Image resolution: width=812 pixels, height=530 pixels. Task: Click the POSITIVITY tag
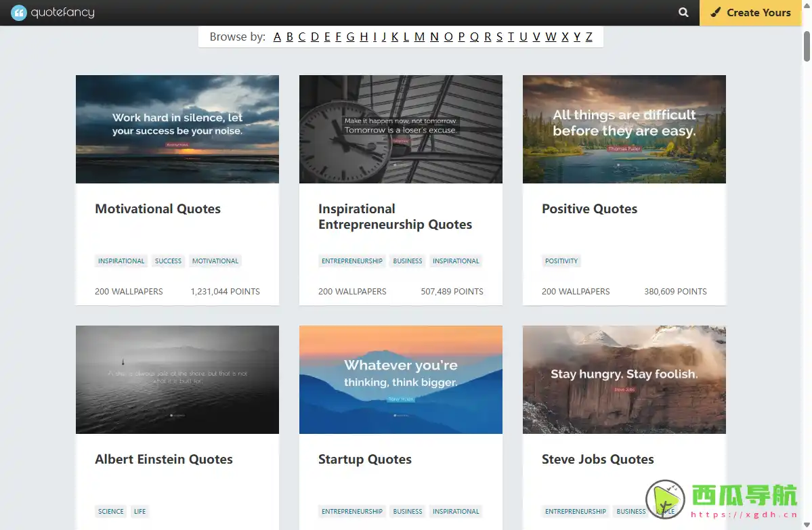coord(561,261)
